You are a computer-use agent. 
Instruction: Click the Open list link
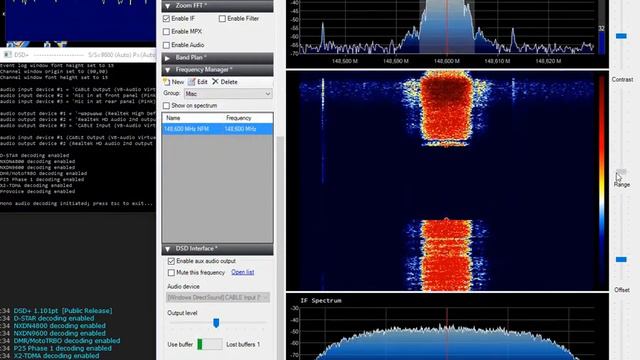(242, 272)
